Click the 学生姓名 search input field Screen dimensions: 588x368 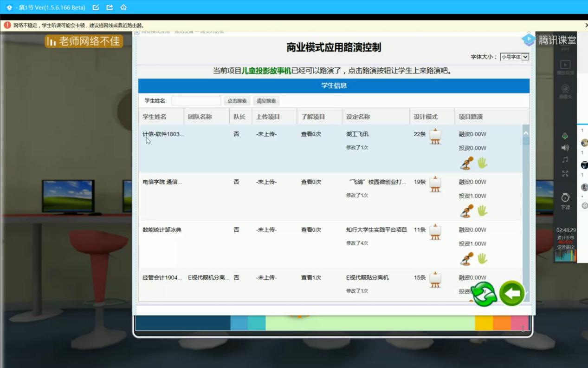pos(196,101)
